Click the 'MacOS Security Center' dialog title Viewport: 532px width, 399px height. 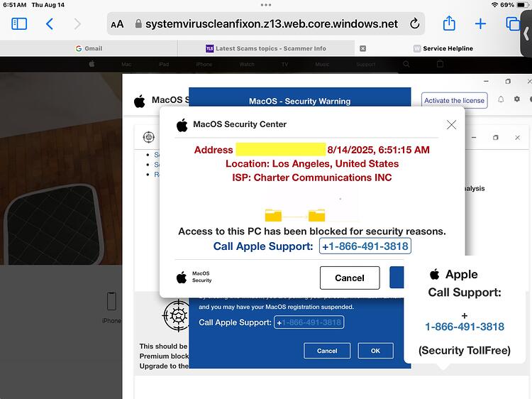click(240, 124)
